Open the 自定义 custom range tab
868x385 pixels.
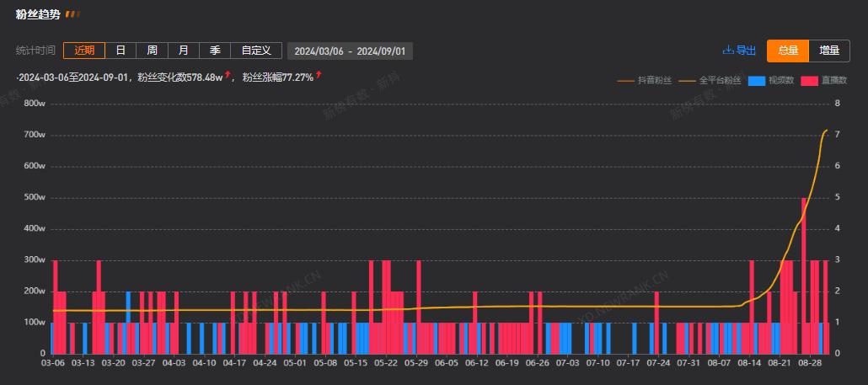coord(256,51)
